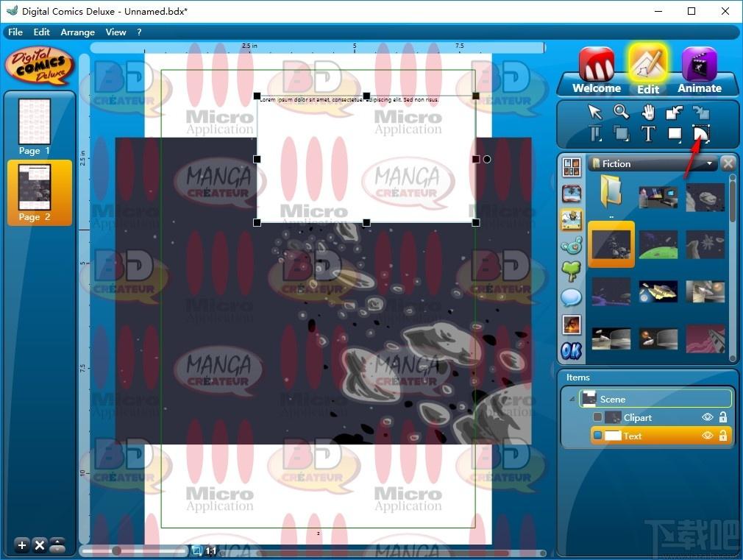Image resolution: width=743 pixels, height=560 pixels.
Task: Click the blue OK button in library sidebar
Action: pos(572,351)
